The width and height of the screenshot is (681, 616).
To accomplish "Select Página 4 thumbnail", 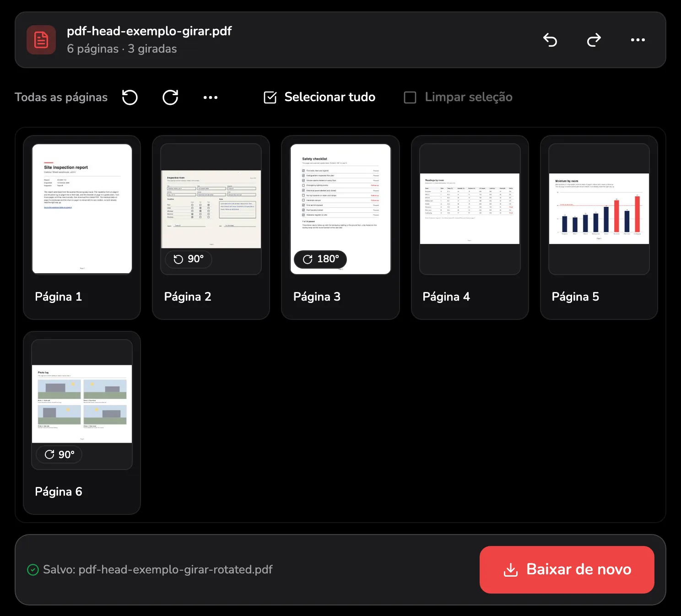I will click(x=470, y=209).
